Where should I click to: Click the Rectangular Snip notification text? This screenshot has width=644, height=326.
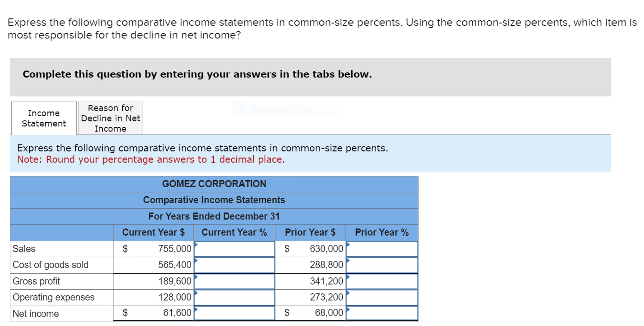(x=281, y=110)
